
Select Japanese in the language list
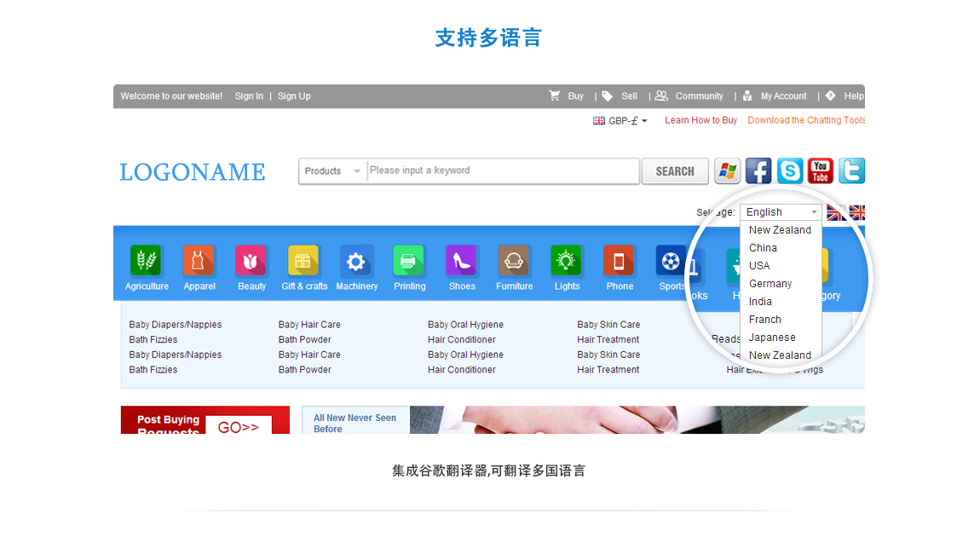(772, 338)
